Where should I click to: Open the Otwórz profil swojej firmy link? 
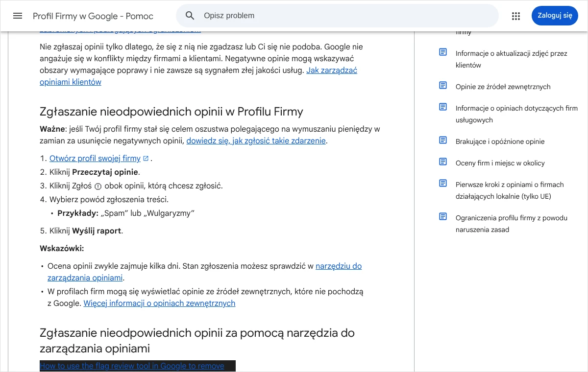click(95, 159)
